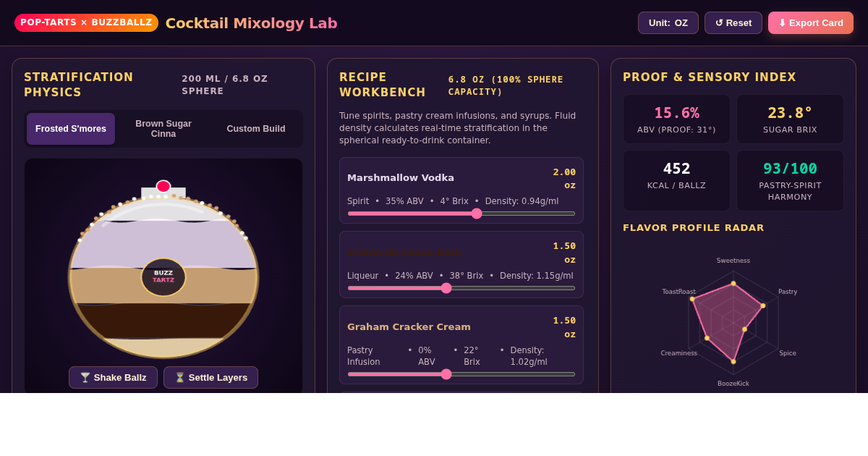This screenshot has width=868, height=456.
Task: Click the Shake Ballz button
Action: pos(113,377)
